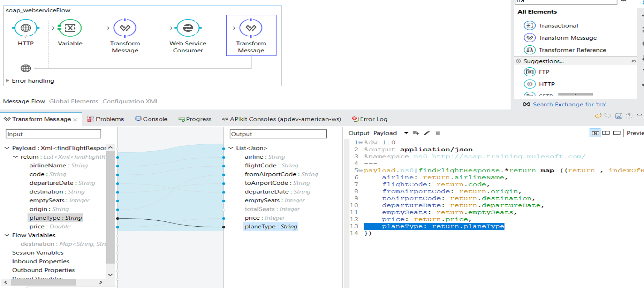Switch to two-column editor layout view
The image size is (644, 288).
pos(606,133)
